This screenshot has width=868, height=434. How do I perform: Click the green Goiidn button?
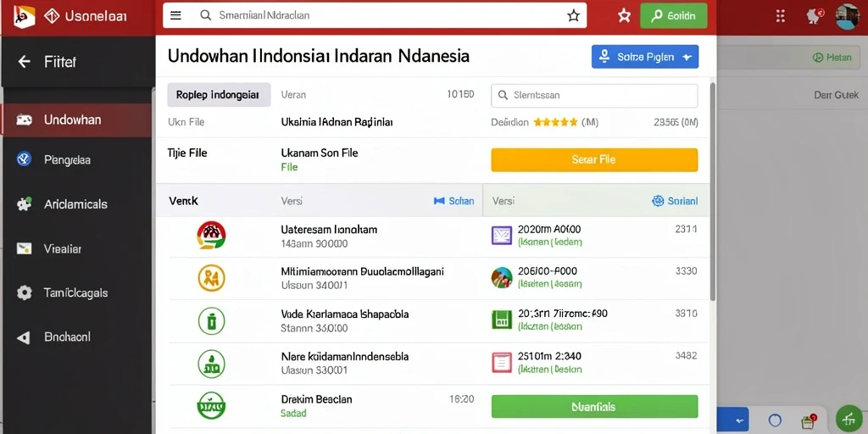click(674, 15)
